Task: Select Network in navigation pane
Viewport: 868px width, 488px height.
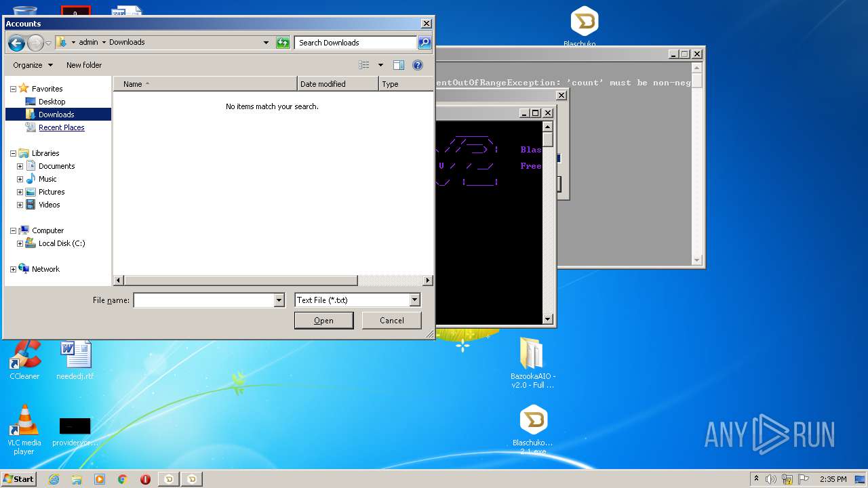Action: pyautogui.click(x=45, y=269)
